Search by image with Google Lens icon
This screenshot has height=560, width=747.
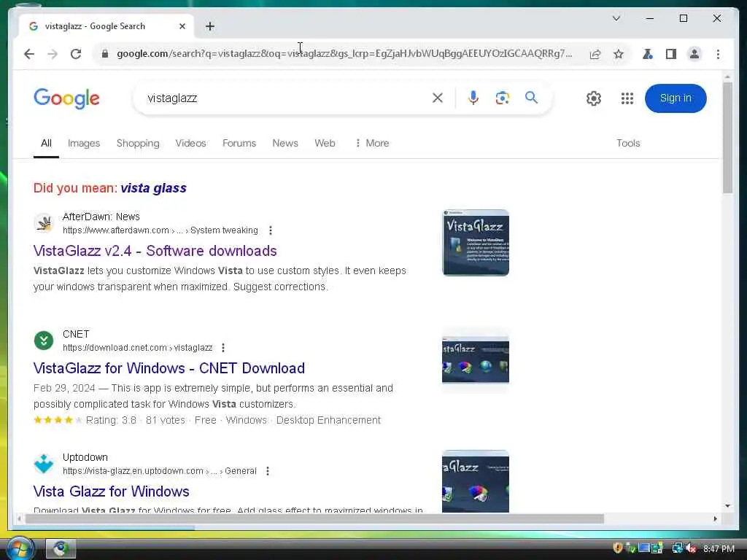pos(502,98)
